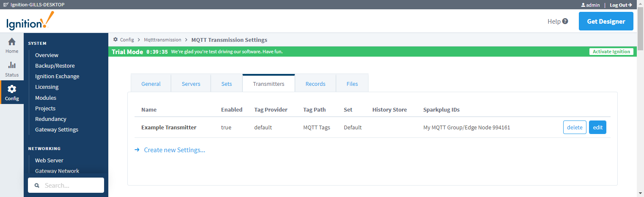Click the Trial Mode timer 0:39:35
Viewport: 644px width, 197px height.
(x=157, y=52)
